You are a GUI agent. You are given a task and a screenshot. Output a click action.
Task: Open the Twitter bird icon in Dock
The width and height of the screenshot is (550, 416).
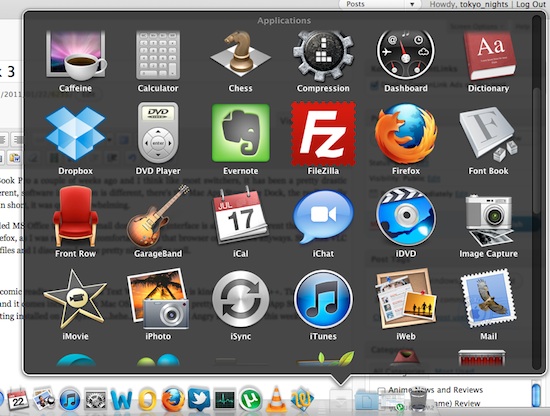click(x=199, y=399)
